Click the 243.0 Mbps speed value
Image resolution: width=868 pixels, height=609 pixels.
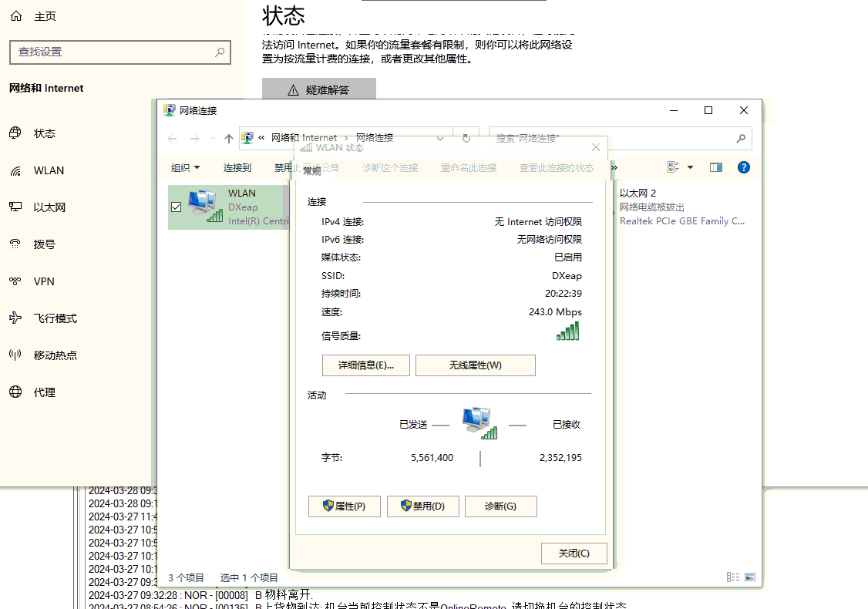pyautogui.click(x=555, y=311)
